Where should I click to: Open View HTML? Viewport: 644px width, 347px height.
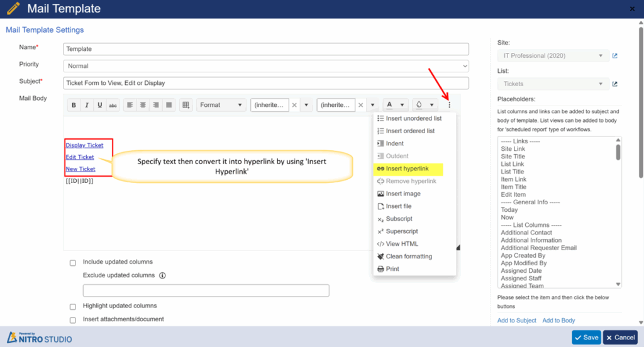414,244
